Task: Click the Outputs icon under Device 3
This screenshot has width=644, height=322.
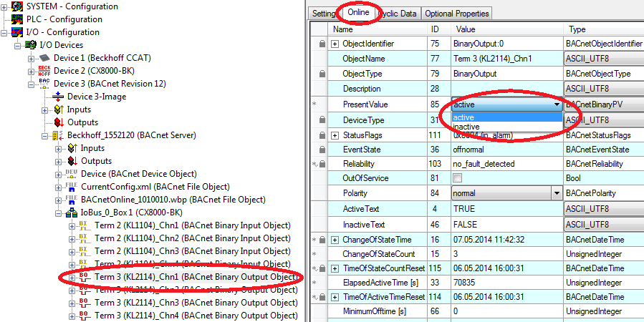Action: point(58,122)
